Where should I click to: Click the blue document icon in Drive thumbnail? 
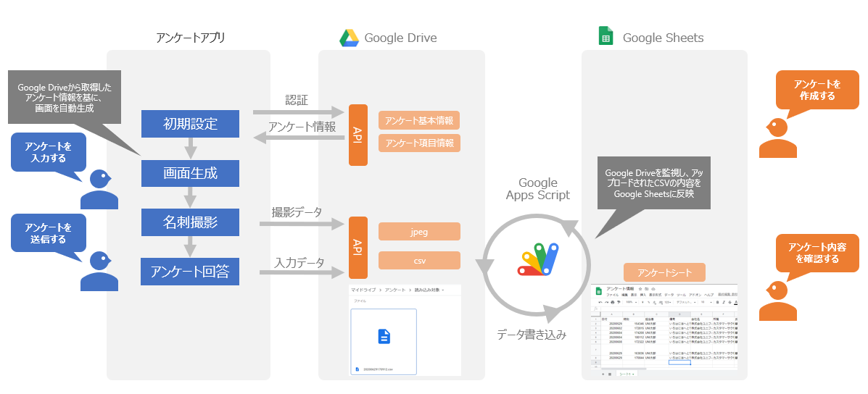pyautogui.click(x=384, y=336)
